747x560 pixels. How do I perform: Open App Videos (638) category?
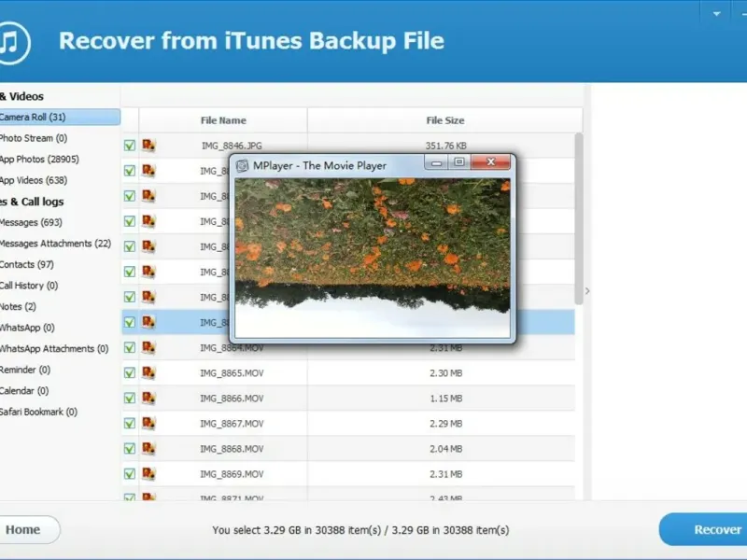[x=34, y=180]
